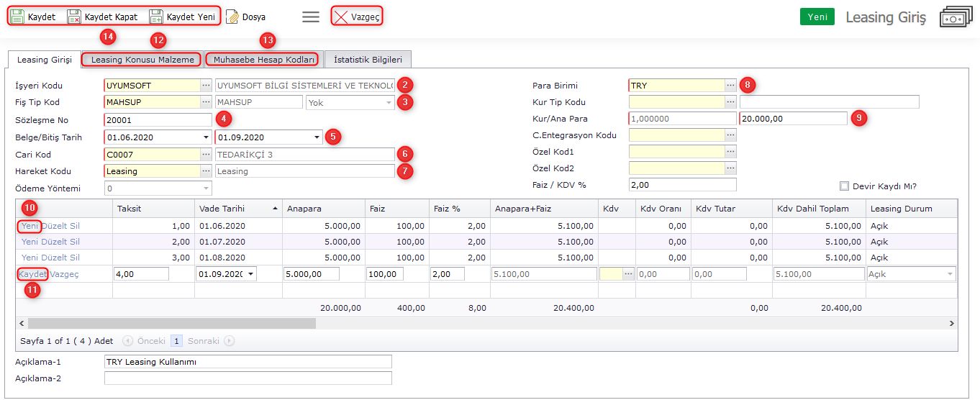Click lookup ellipsis beside Cari Kod field

tap(206, 155)
